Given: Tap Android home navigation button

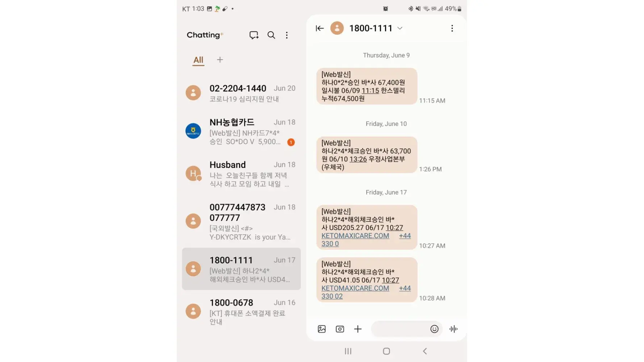Looking at the screenshot, I should click(386, 351).
